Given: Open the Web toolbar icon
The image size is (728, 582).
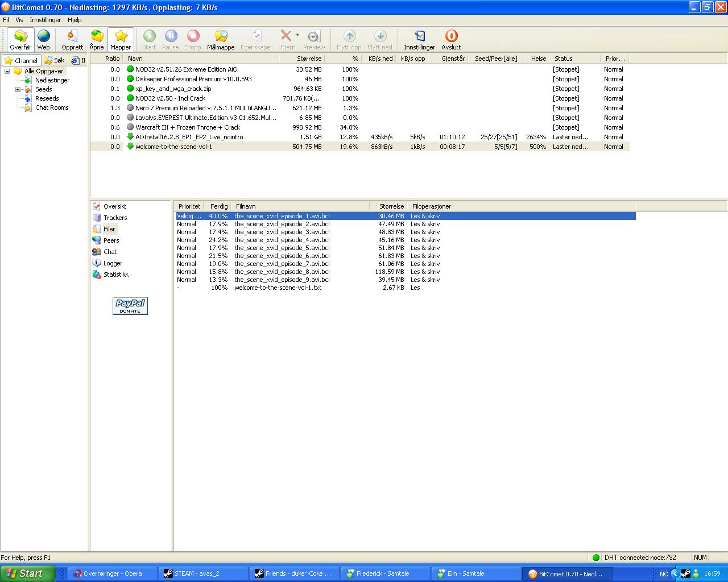Looking at the screenshot, I should click(x=44, y=40).
